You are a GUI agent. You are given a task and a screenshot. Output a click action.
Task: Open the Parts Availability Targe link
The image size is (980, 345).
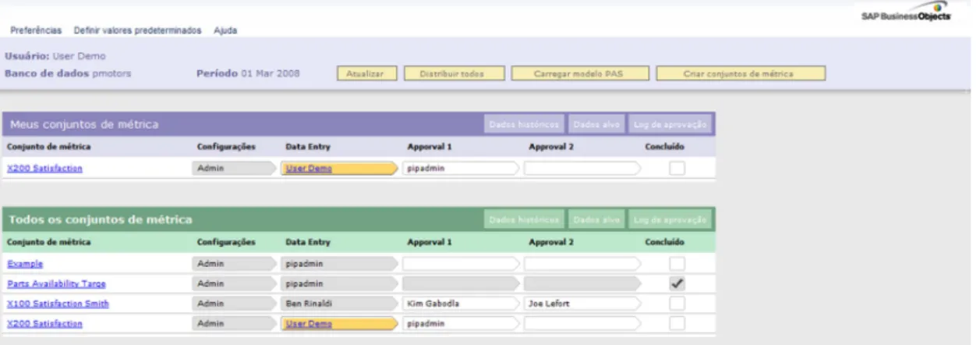tap(56, 284)
